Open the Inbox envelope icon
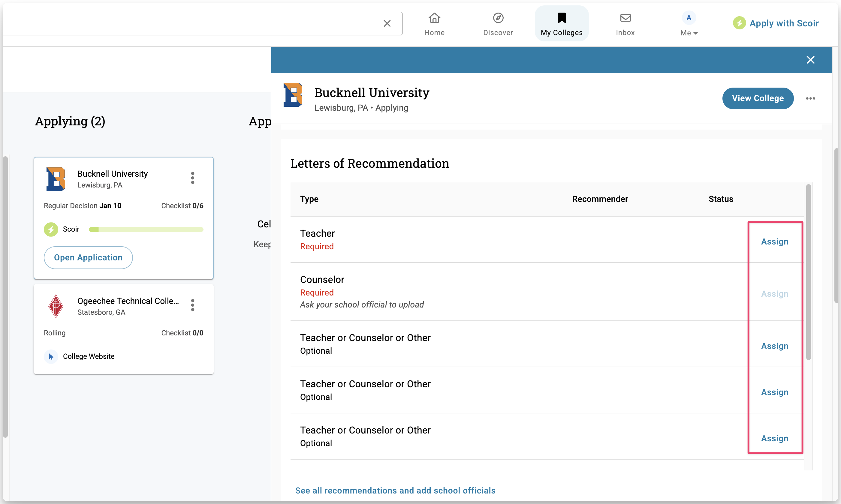841x504 pixels. (x=625, y=18)
